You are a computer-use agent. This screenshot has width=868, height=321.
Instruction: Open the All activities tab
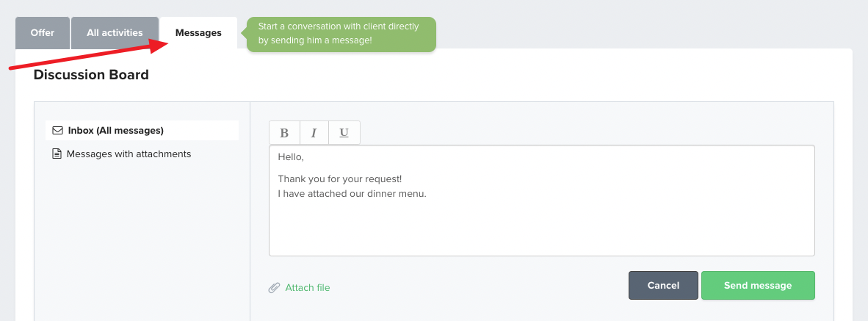115,33
